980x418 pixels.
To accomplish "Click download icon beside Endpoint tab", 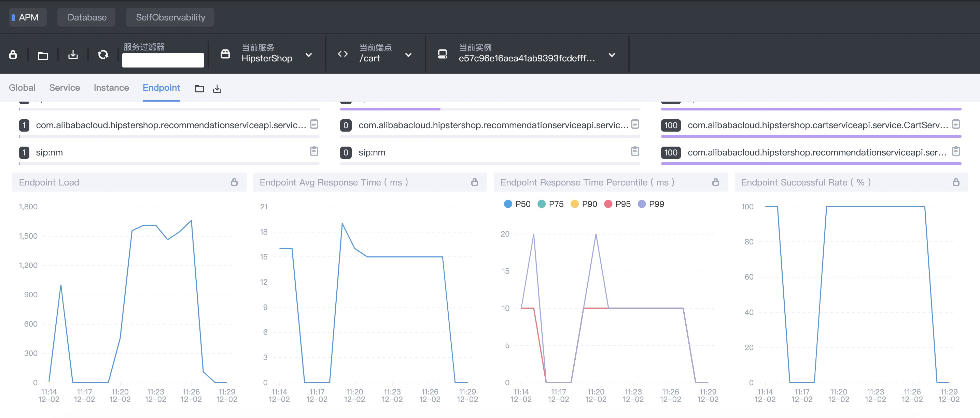I will (x=217, y=89).
